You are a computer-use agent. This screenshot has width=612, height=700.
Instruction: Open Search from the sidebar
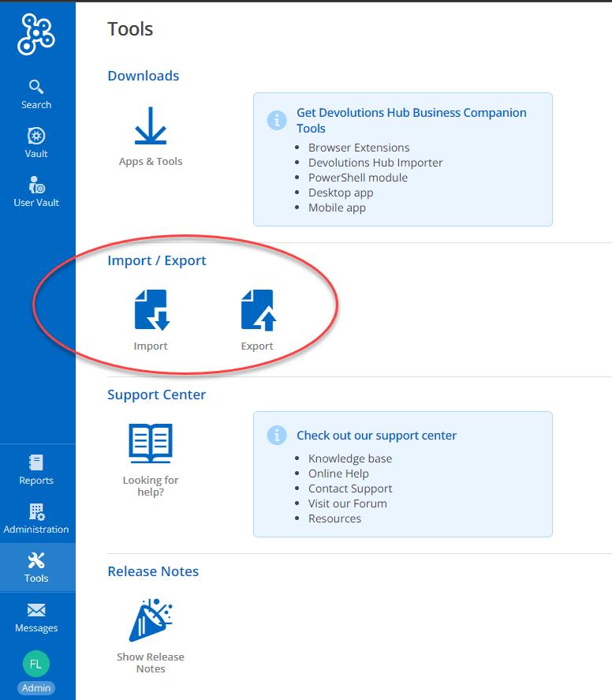pos(36,94)
